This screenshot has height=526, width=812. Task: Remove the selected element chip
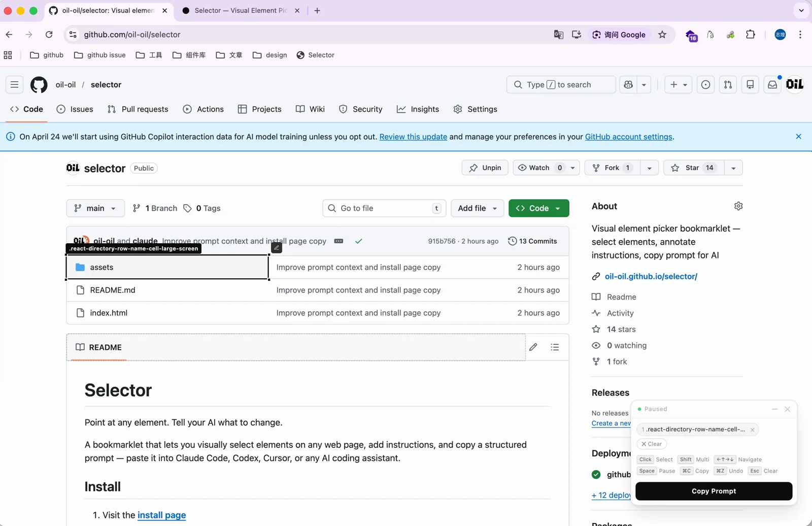coord(753,430)
